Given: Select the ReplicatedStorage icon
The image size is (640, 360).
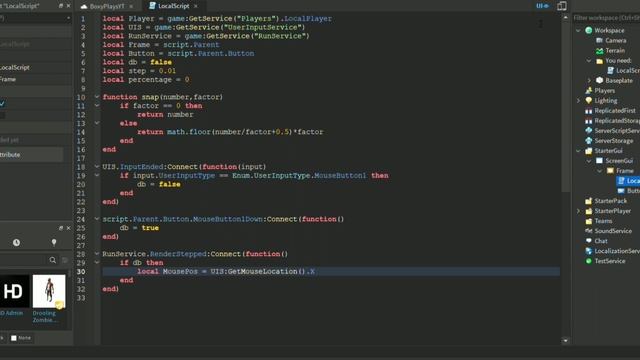Looking at the screenshot, I should click(x=589, y=121).
